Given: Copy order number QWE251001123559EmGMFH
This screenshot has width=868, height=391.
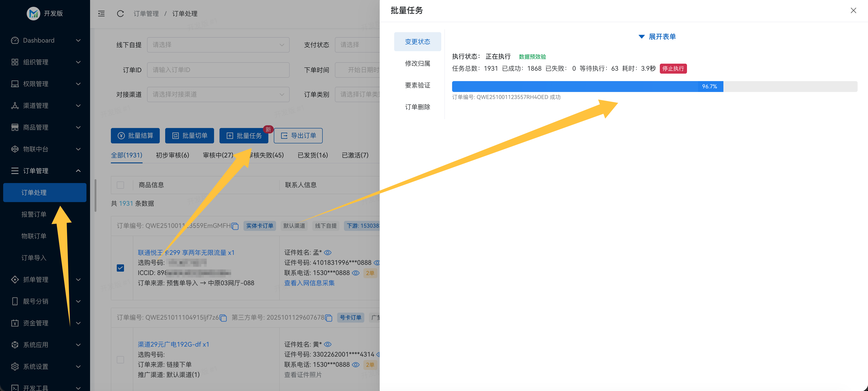Looking at the screenshot, I should point(235,226).
